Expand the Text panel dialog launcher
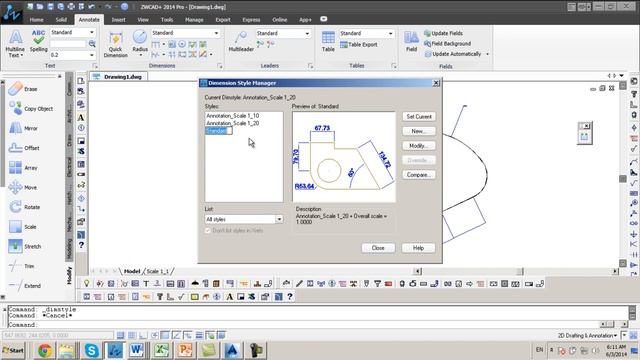The height and width of the screenshot is (360, 640). pos(95,66)
